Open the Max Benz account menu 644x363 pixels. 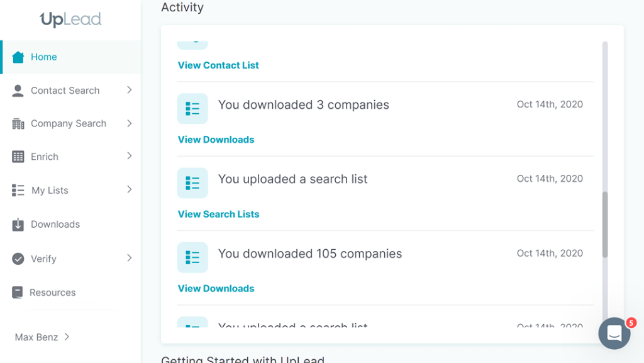coord(42,337)
